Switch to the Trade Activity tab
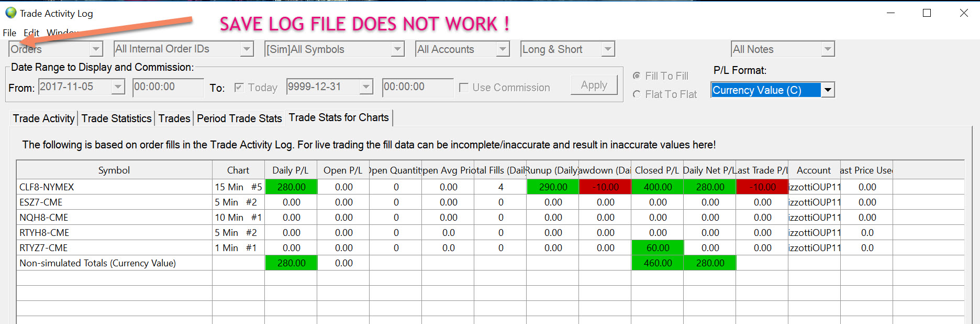The image size is (980, 324). coord(44,118)
